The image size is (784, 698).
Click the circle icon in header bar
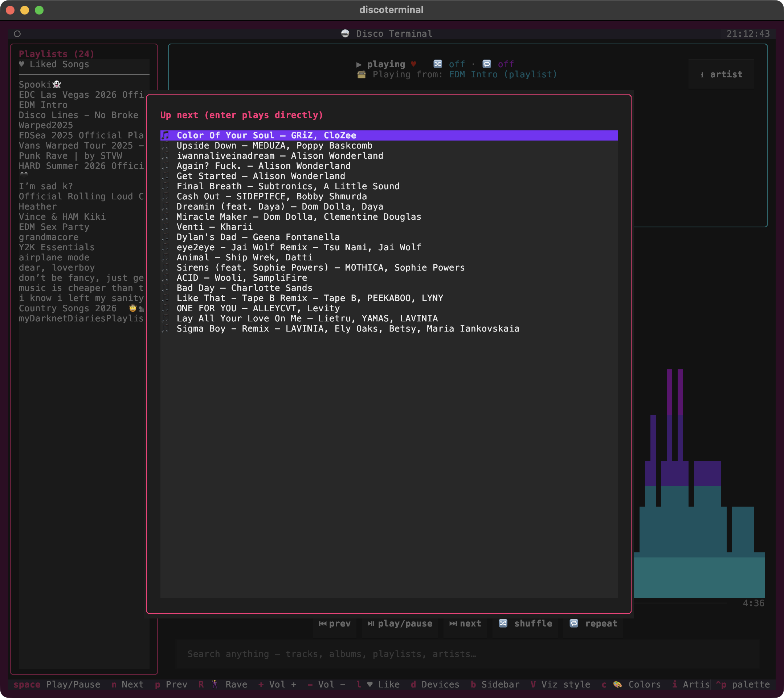pos(17,34)
